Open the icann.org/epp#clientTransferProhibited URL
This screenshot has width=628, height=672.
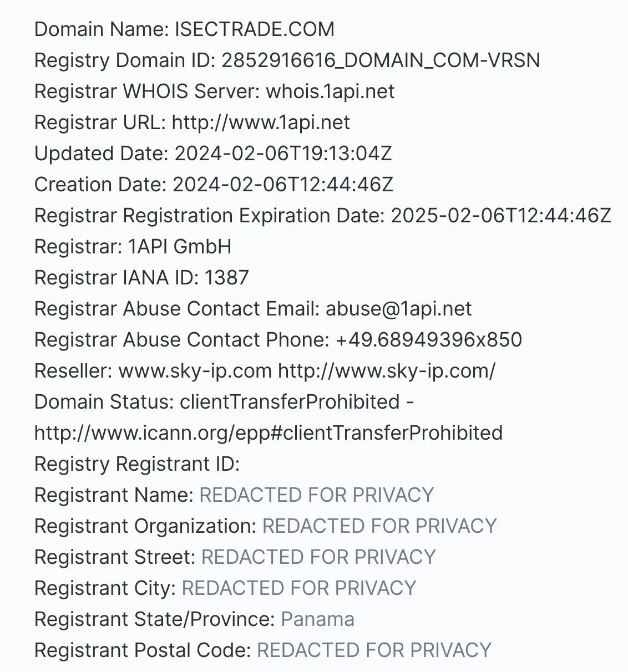(269, 433)
